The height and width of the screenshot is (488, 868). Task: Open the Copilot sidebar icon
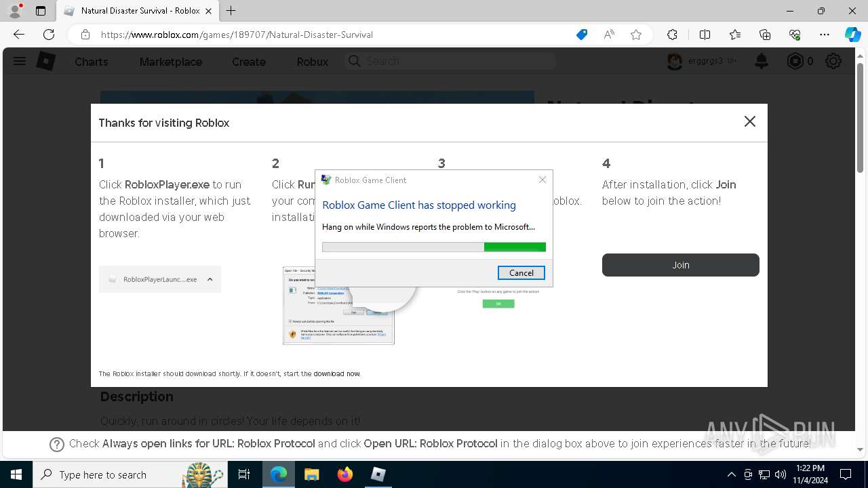852,35
